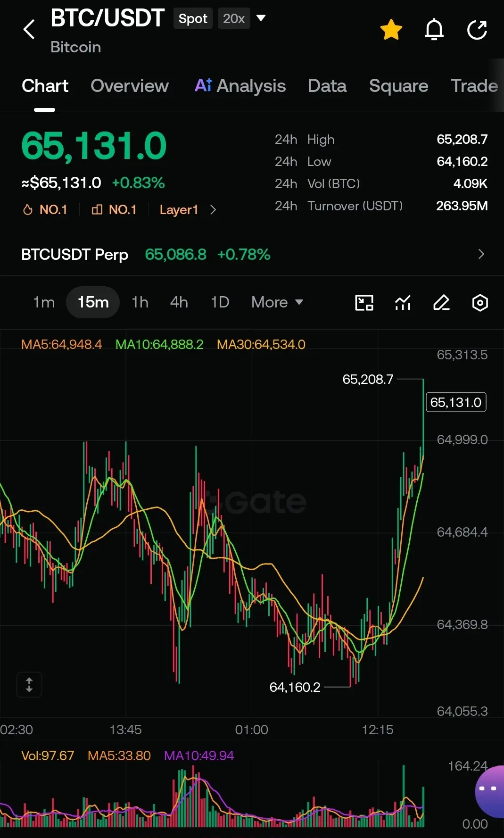Image resolution: width=504 pixels, height=838 pixels.
Task: Tap the chart height adjust arrows button
Action: (x=29, y=685)
